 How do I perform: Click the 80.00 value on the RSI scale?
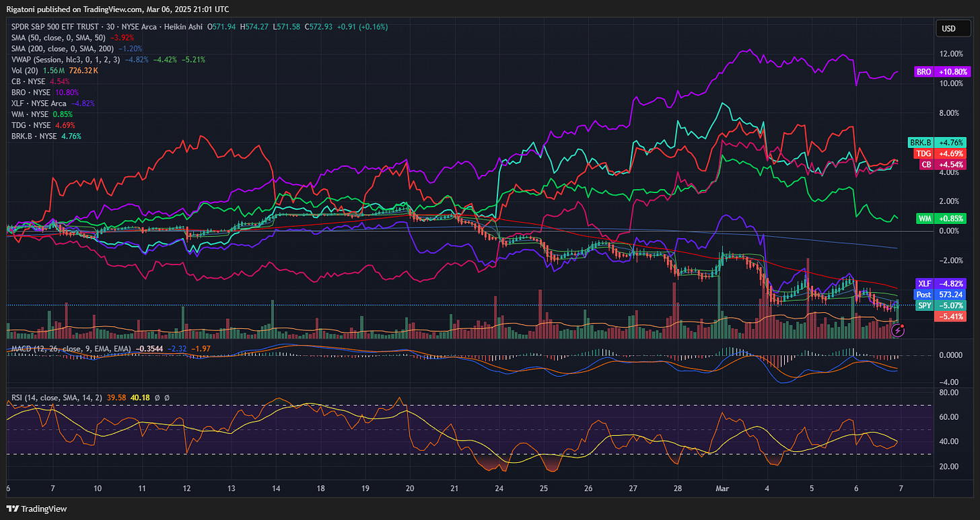(x=950, y=392)
